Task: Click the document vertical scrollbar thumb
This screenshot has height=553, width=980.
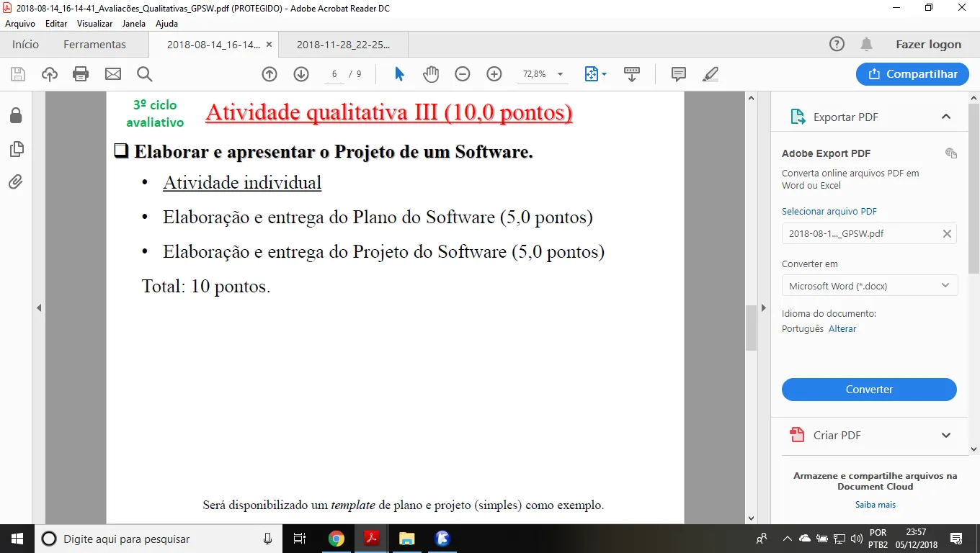Action: pyautogui.click(x=751, y=327)
